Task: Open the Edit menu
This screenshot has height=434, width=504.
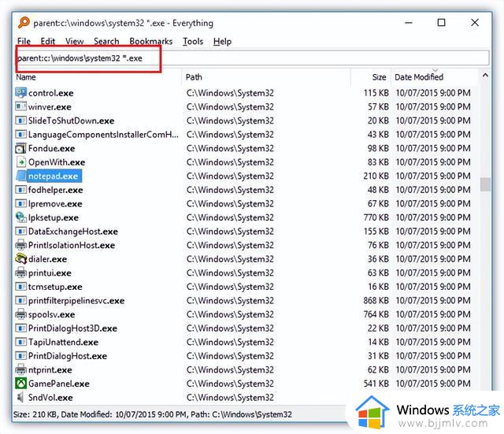Action: (x=47, y=41)
